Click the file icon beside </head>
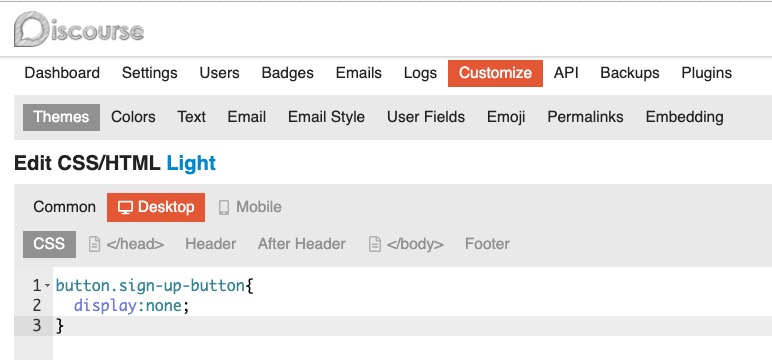Screen dimensions: 772x360 [x=94, y=244]
